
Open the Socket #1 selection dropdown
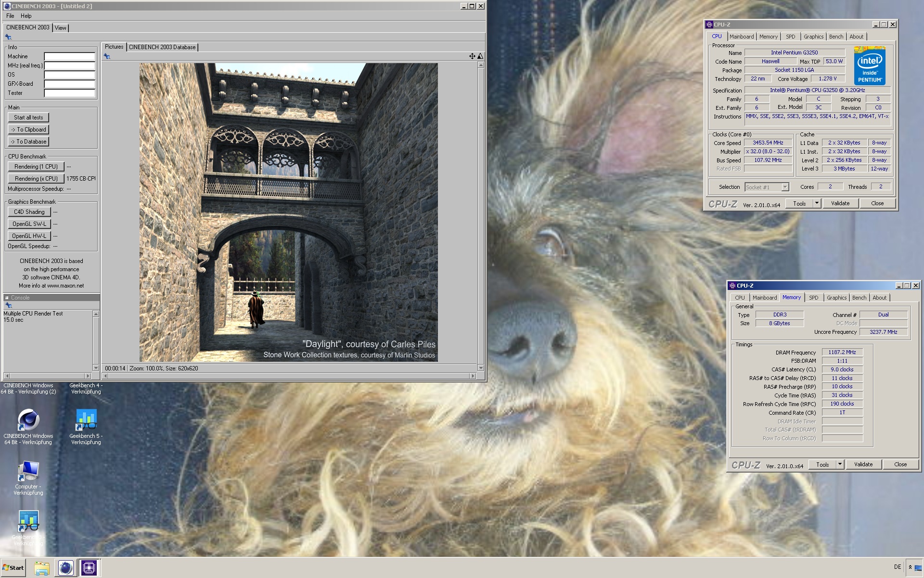pos(767,187)
